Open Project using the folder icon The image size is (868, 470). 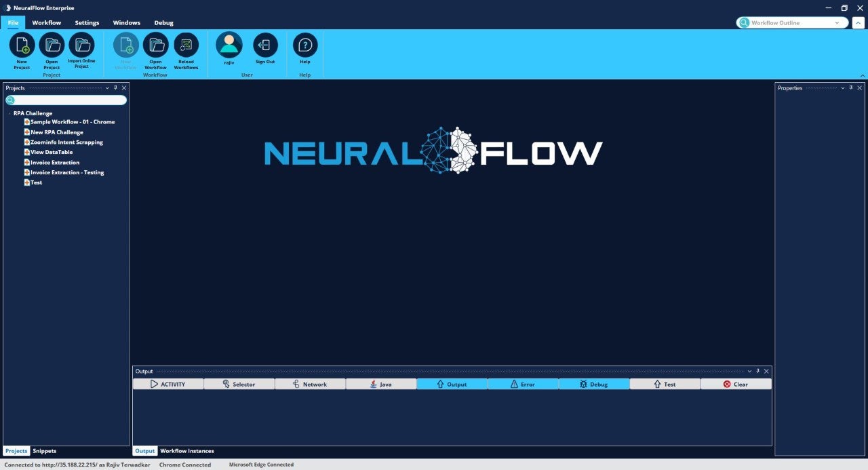pos(52,45)
